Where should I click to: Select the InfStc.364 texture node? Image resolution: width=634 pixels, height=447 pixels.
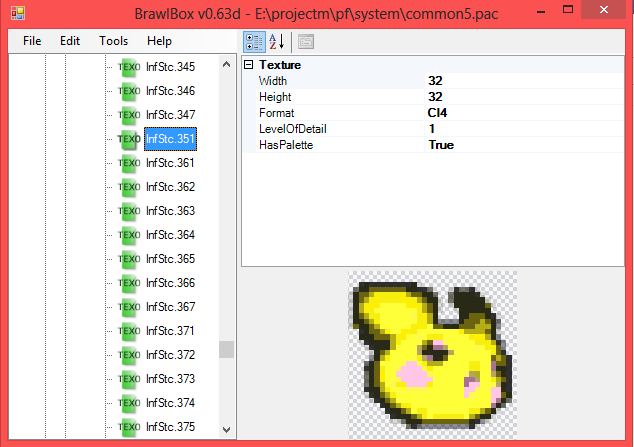(170, 235)
